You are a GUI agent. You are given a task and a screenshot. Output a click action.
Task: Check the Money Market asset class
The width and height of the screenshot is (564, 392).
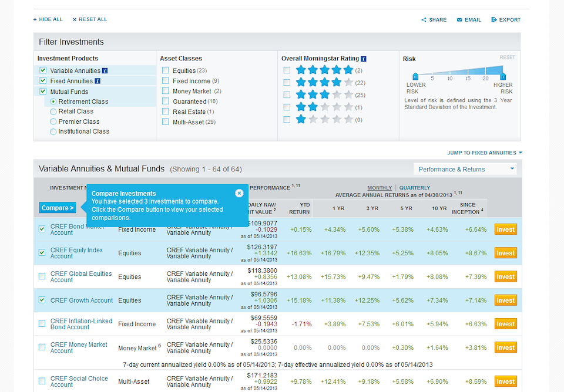(166, 91)
